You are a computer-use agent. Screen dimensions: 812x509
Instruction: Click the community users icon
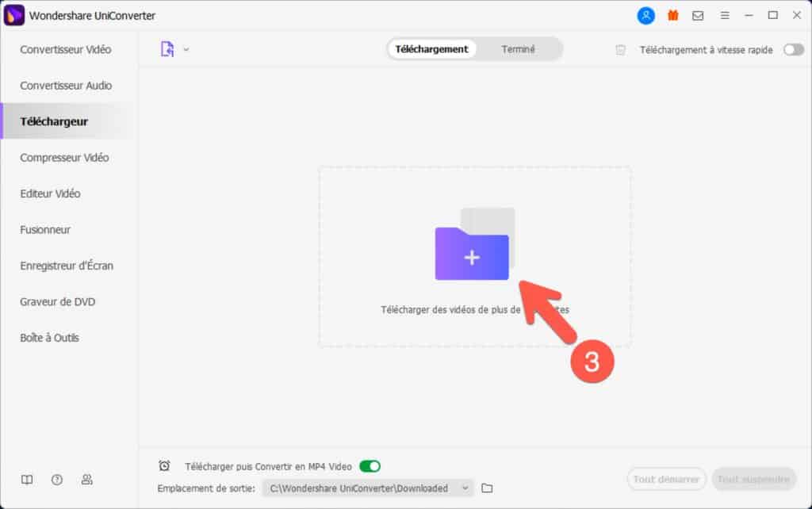click(87, 480)
